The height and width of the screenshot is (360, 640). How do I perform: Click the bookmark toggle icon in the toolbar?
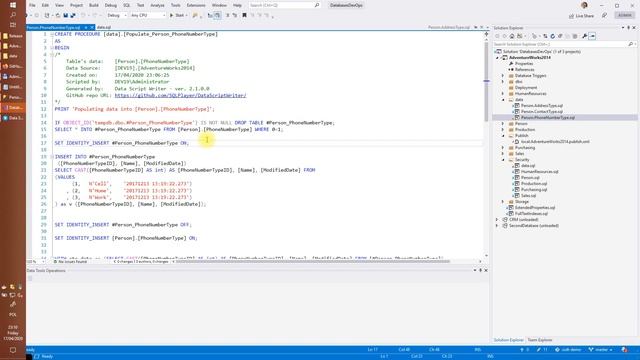pos(244,16)
